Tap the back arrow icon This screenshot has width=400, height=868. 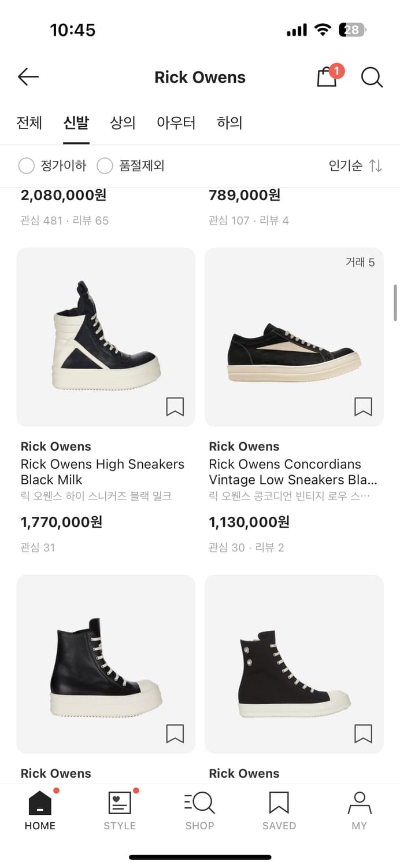(28, 77)
